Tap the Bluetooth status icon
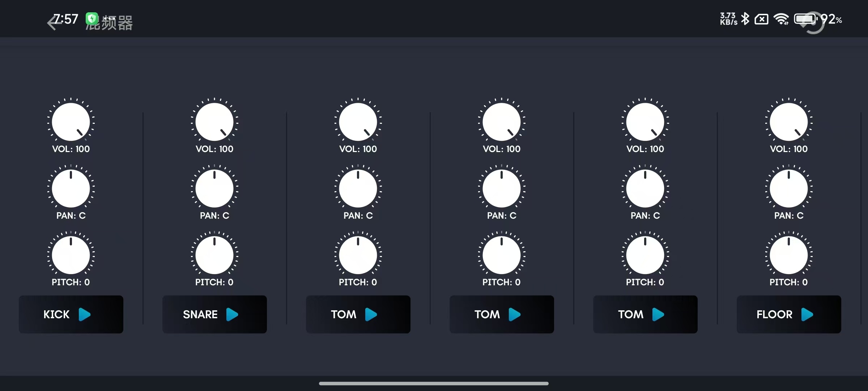Screen dimensions: 868x391 745,19
